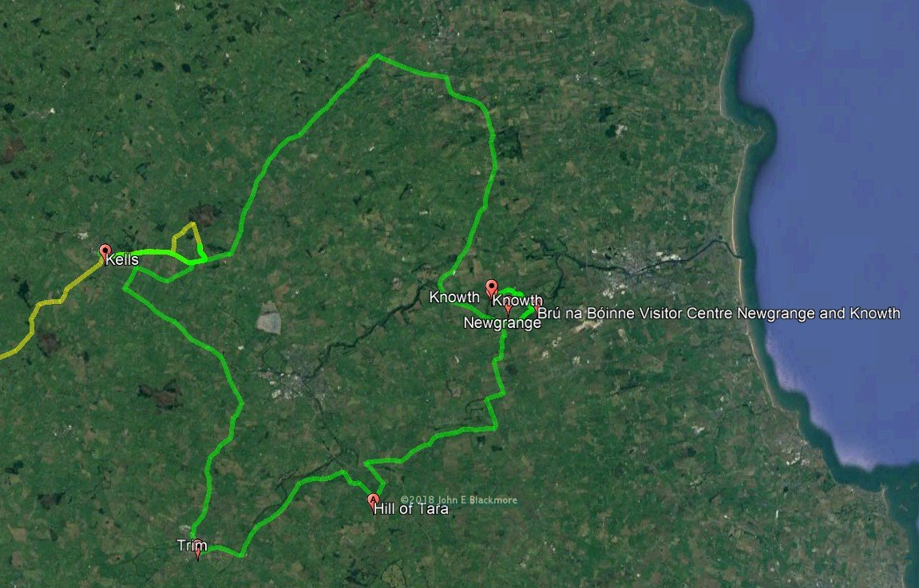919x588 pixels.
Task: Click the leftmost Knowth label
Action: (454, 297)
